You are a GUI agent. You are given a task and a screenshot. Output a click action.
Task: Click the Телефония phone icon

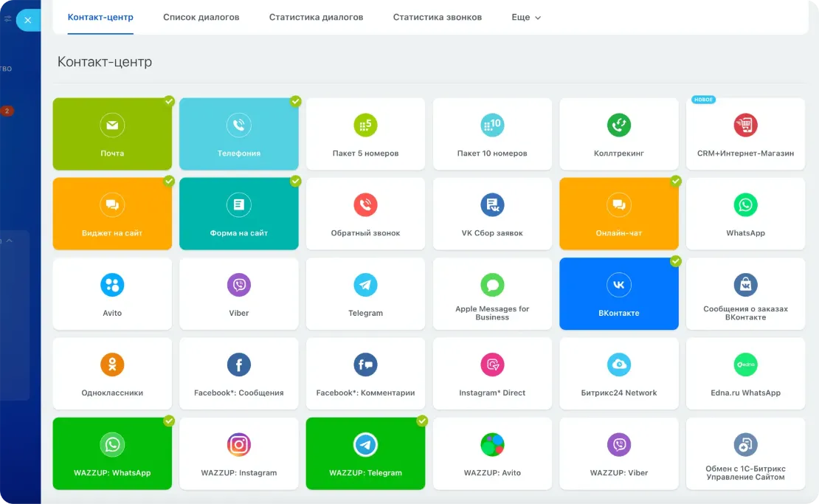(x=239, y=125)
